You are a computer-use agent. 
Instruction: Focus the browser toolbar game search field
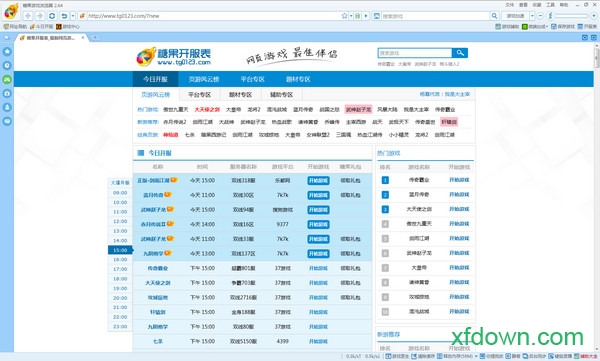point(435,16)
